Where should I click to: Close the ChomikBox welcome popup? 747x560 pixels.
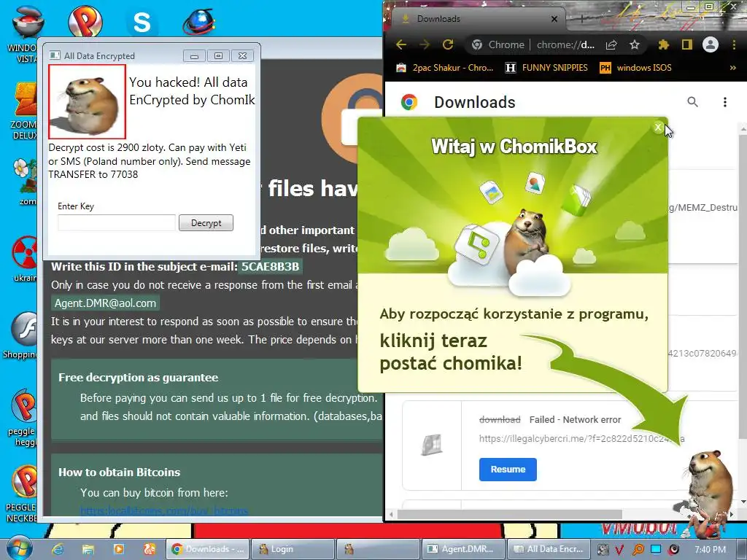point(658,127)
